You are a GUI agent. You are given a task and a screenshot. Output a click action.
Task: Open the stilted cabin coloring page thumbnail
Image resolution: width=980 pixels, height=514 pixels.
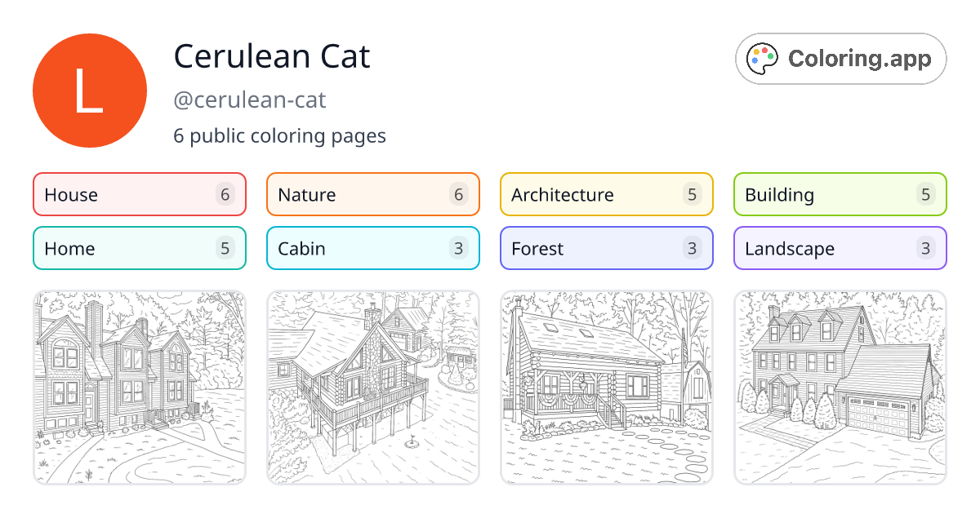(372, 387)
